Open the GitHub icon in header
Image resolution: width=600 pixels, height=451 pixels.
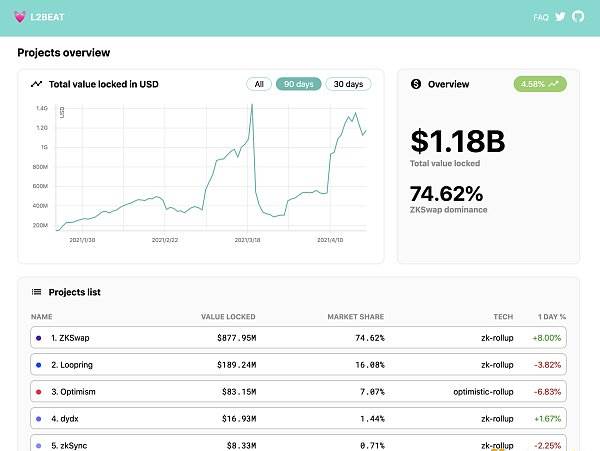pyautogui.click(x=578, y=16)
